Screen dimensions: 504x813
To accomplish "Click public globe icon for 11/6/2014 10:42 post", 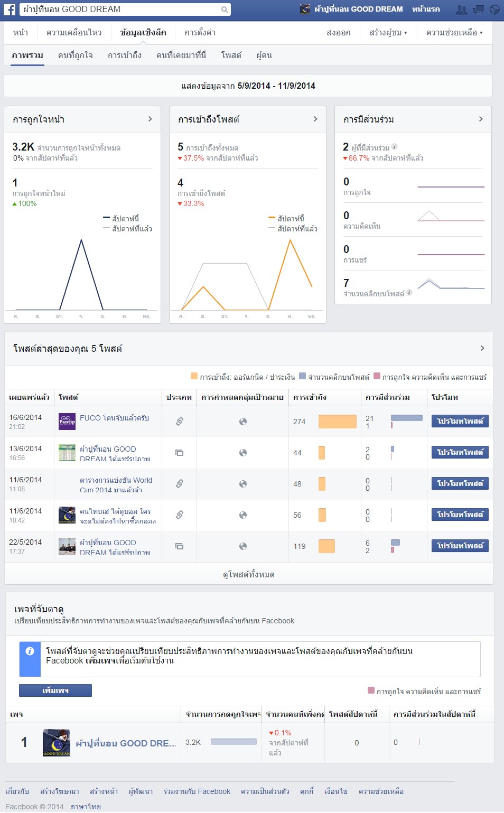I will coord(243,515).
